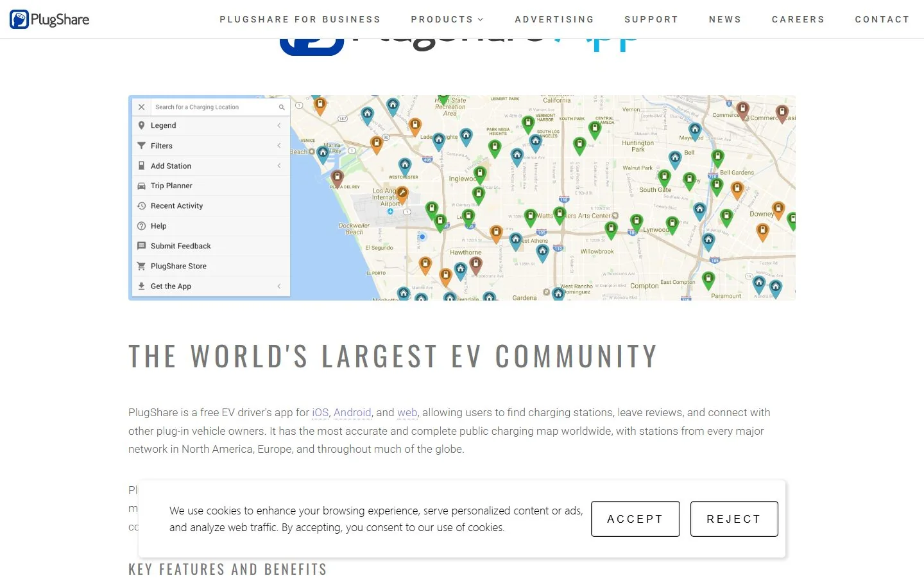
Task: Click the Submit Feedback message icon
Action: coord(141,246)
